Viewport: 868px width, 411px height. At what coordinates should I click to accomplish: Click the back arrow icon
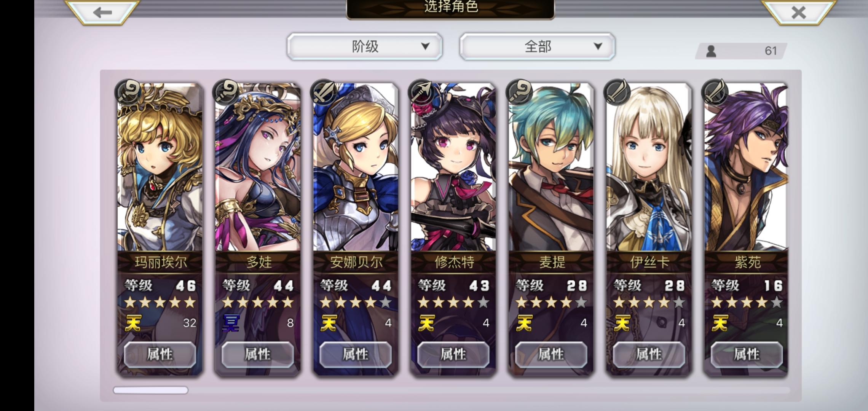point(102,12)
